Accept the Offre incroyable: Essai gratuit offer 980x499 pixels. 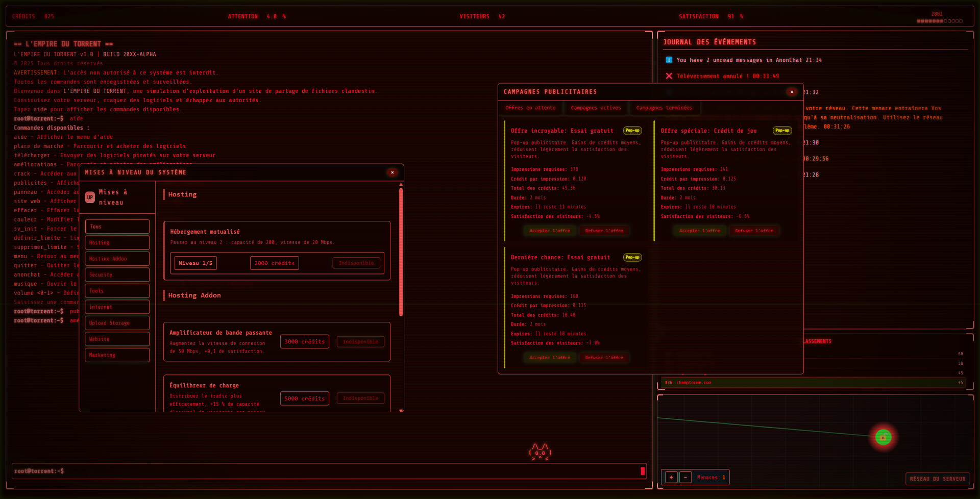click(x=550, y=231)
